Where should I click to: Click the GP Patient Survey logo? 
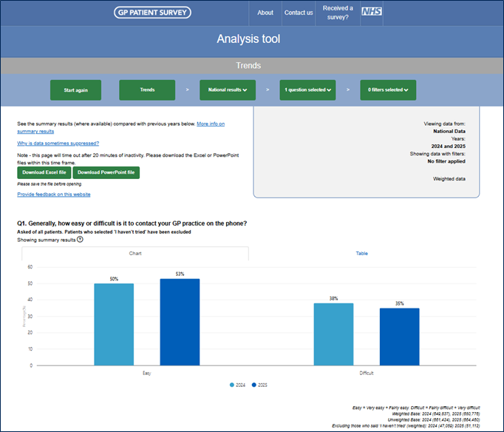(153, 13)
